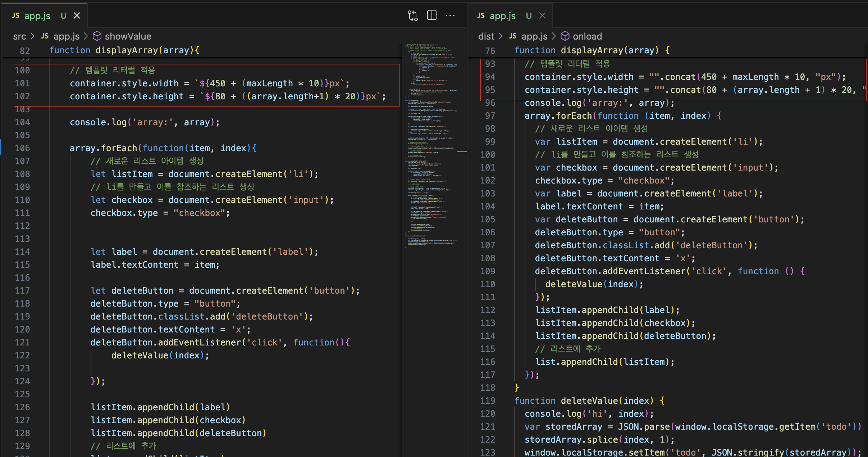This screenshot has height=457, width=868.
Task: Click the compare changes icon in left editor
Action: point(412,15)
